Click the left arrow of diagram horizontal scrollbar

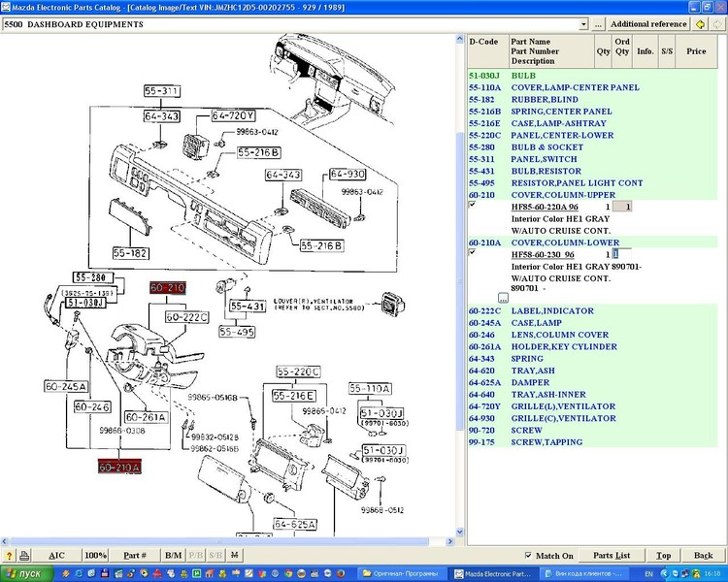(4, 541)
